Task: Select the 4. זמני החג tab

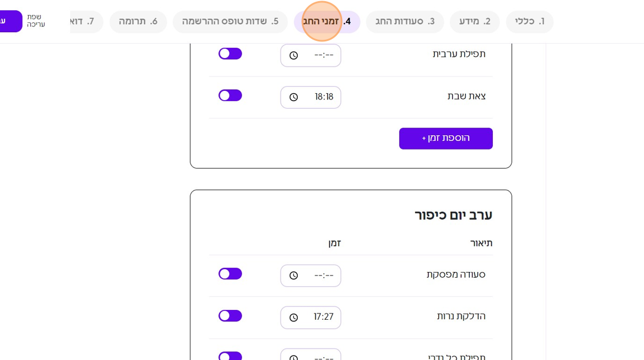Action: [x=327, y=22]
